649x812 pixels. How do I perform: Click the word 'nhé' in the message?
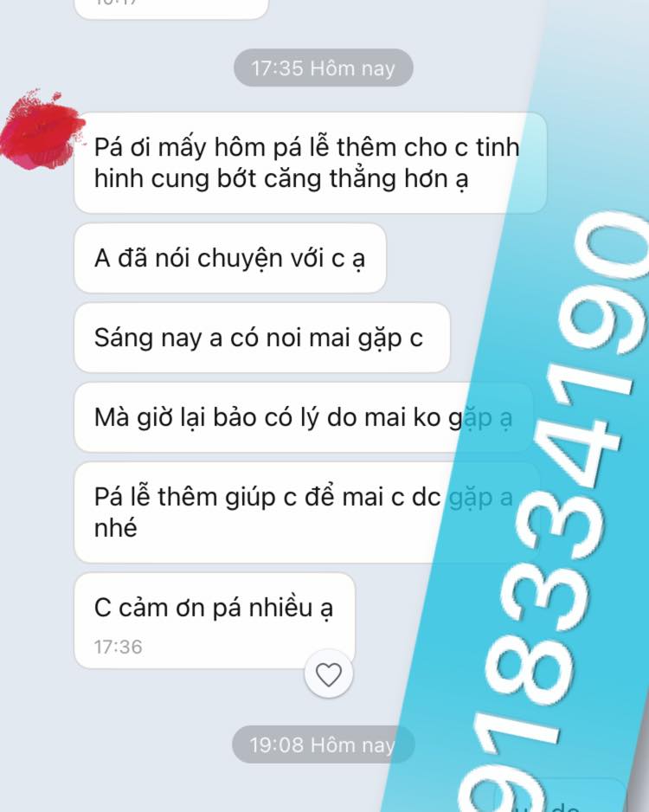point(115,528)
